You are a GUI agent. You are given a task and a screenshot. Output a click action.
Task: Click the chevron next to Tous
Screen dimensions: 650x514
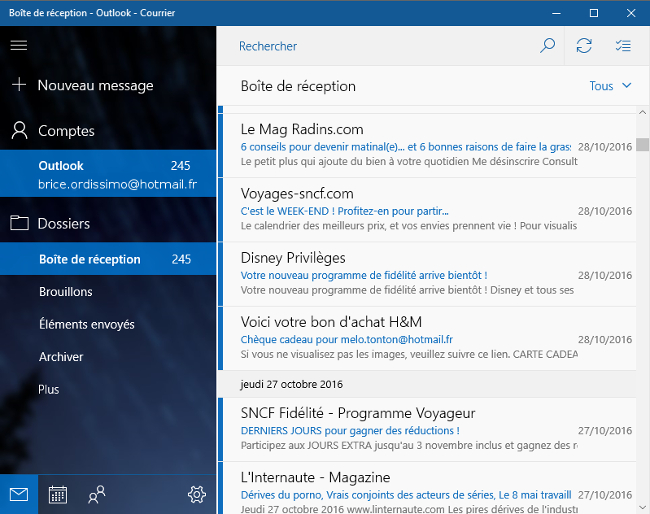tap(626, 85)
